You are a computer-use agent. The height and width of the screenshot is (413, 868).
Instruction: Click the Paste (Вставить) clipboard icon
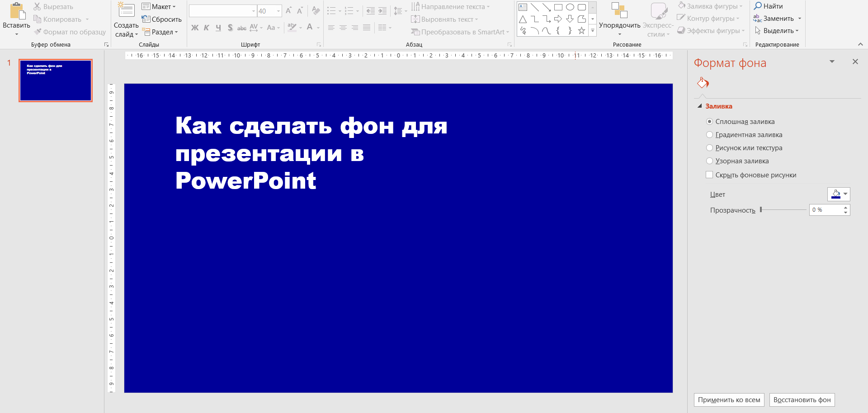[x=17, y=11]
